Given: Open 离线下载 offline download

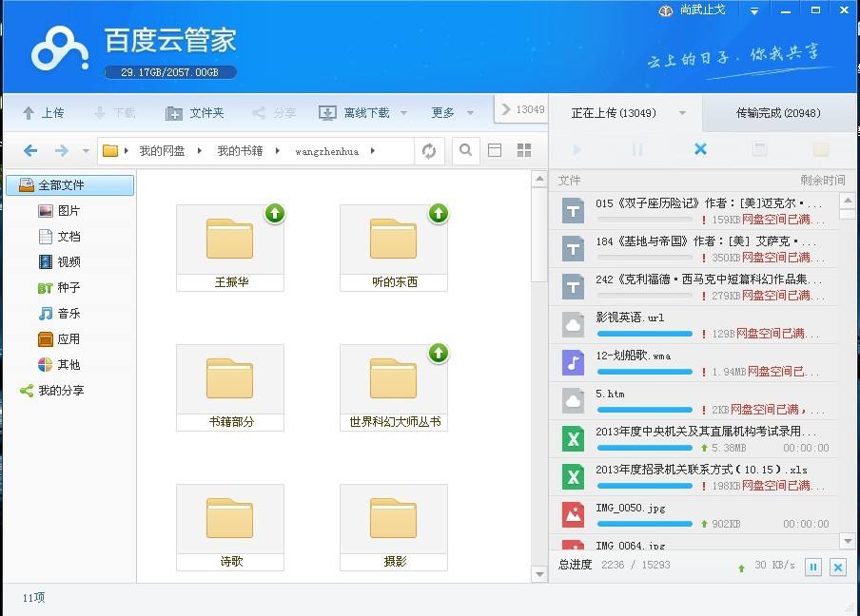Looking at the screenshot, I should click(354, 113).
